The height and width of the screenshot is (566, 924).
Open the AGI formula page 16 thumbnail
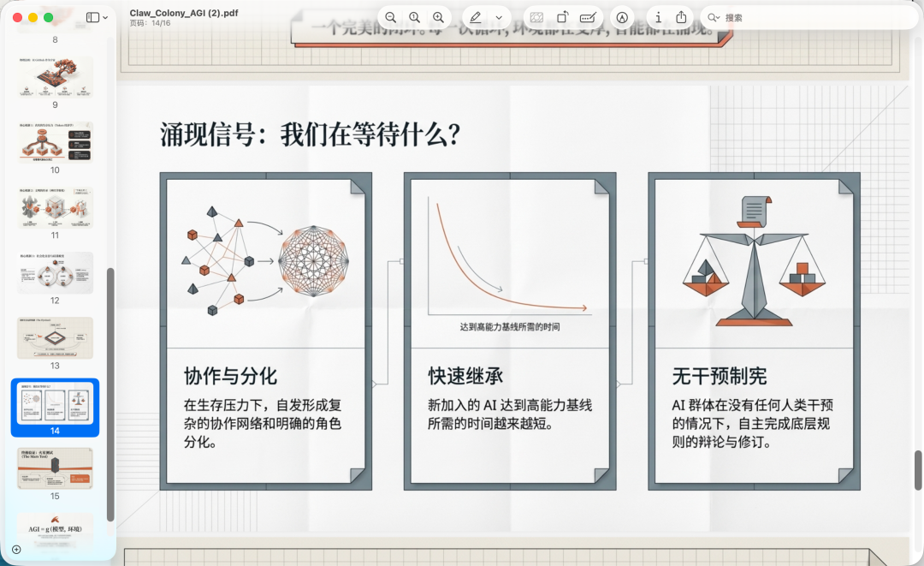(56, 533)
